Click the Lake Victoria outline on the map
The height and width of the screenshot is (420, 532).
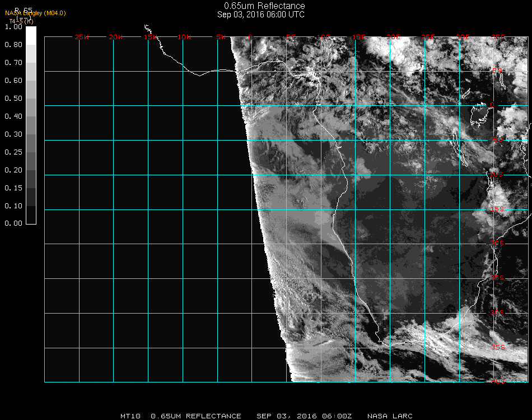click(480, 114)
